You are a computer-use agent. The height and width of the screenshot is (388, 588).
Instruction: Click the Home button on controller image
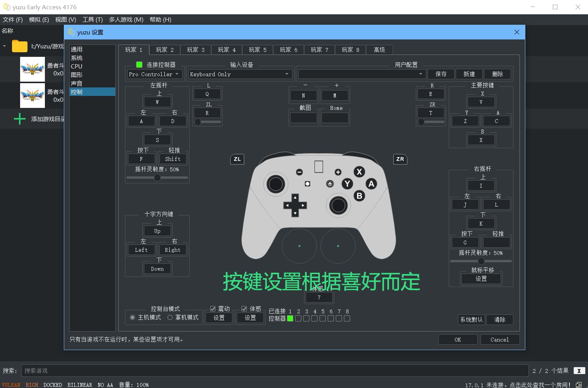click(x=330, y=184)
